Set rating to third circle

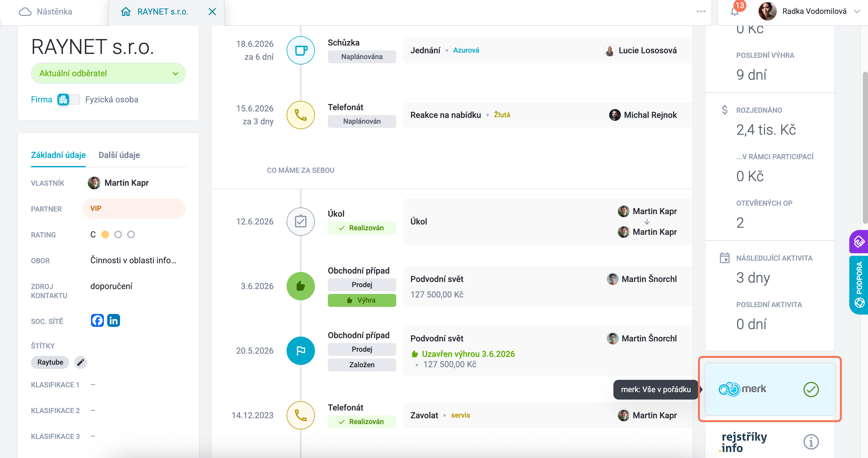click(131, 234)
